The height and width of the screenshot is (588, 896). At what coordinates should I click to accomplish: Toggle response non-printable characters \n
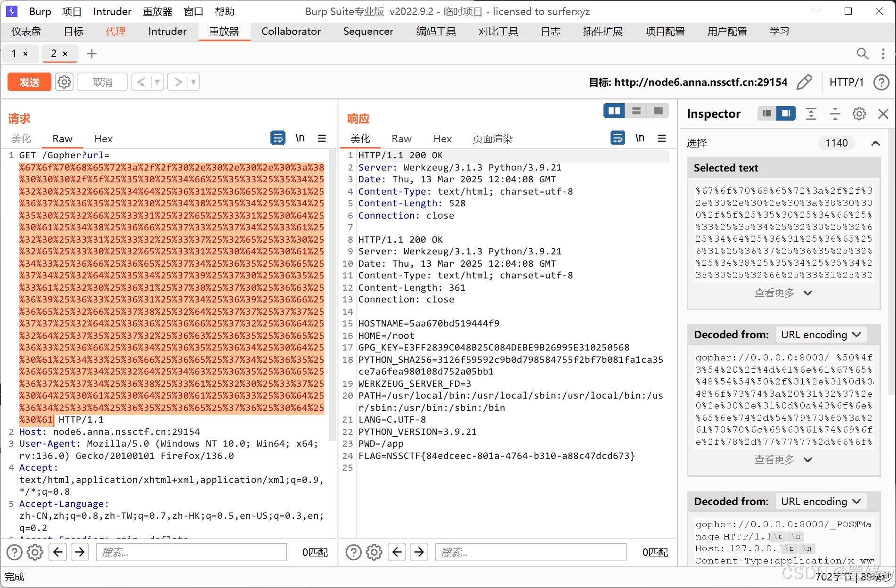(x=640, y=138)
